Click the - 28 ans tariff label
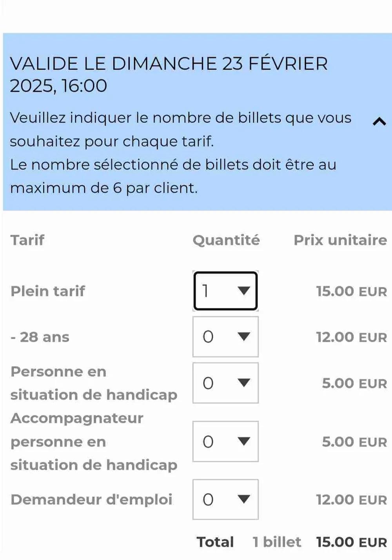The width and height of the screenshot is (392, 560). click(40, 337)
